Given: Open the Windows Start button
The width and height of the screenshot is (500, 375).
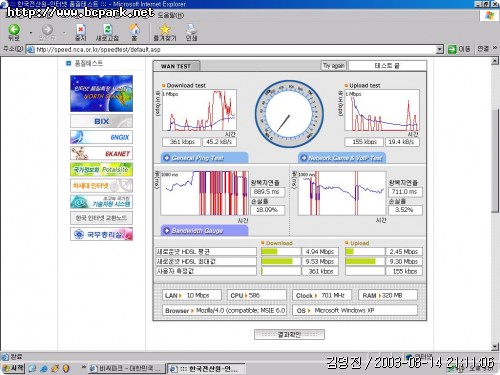Looking at the screenshot, I should tap(13, 368).
